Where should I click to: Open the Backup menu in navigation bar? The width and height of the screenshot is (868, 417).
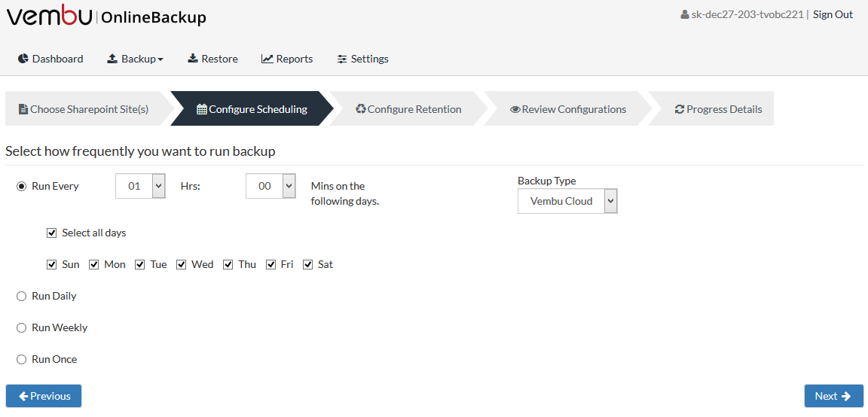click(135, 59)
